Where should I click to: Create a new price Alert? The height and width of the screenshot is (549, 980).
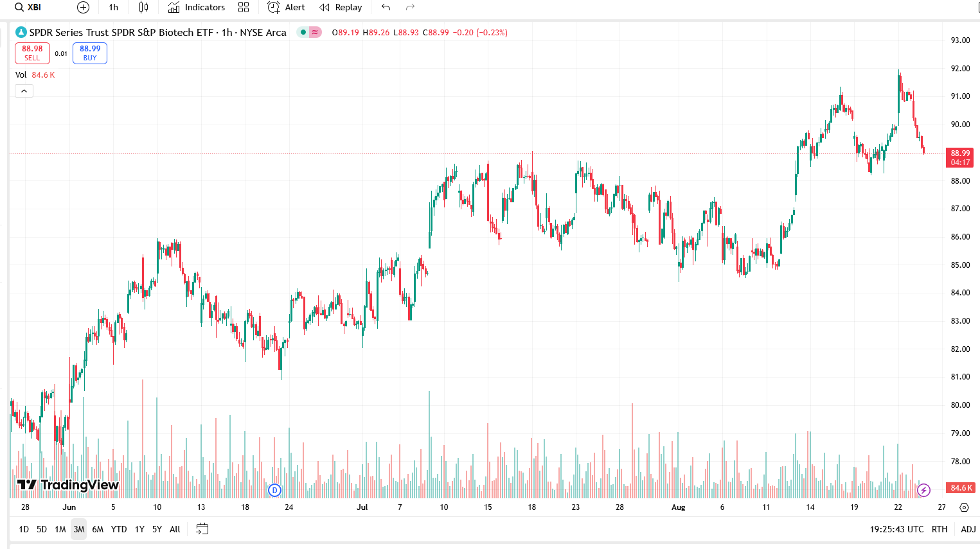(x=287, y=8)
